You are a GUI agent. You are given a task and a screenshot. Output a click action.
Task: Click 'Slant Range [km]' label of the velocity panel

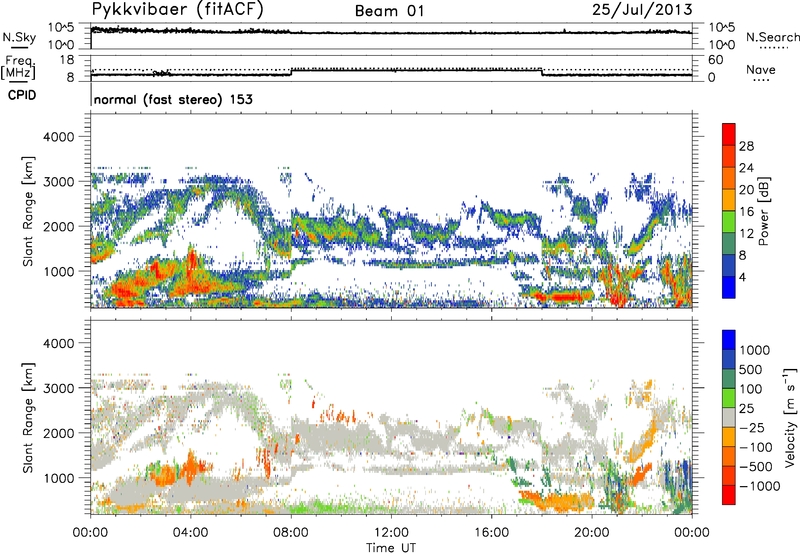point(28,418)
